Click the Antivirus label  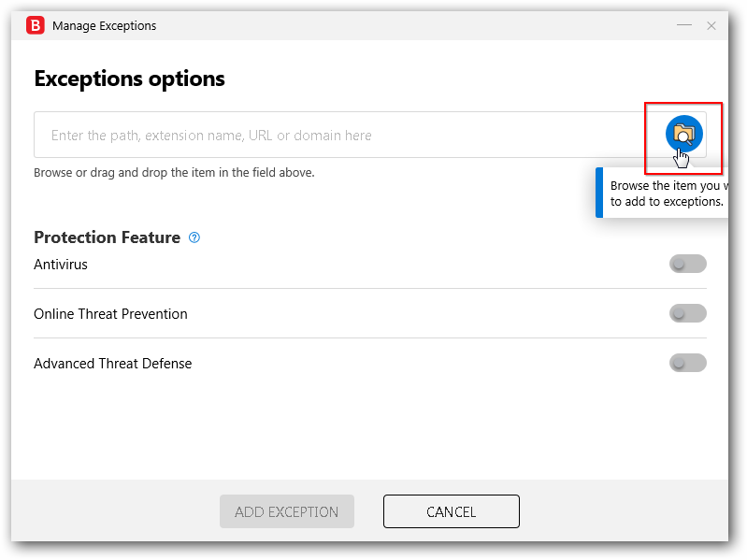[61, 265]
